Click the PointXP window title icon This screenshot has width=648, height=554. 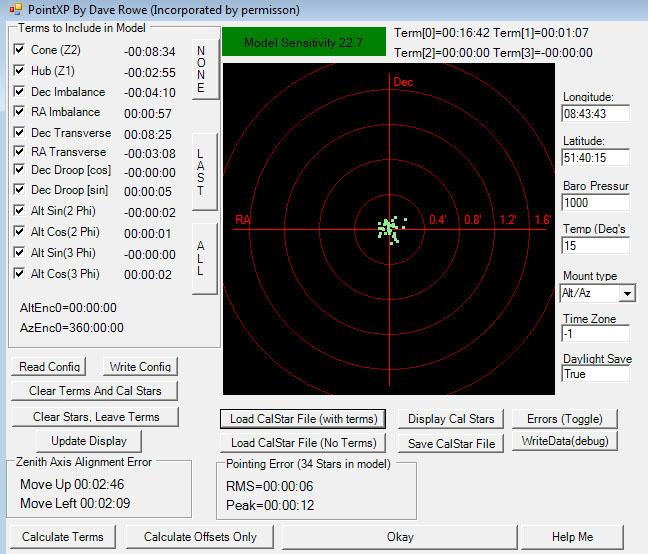16,9
